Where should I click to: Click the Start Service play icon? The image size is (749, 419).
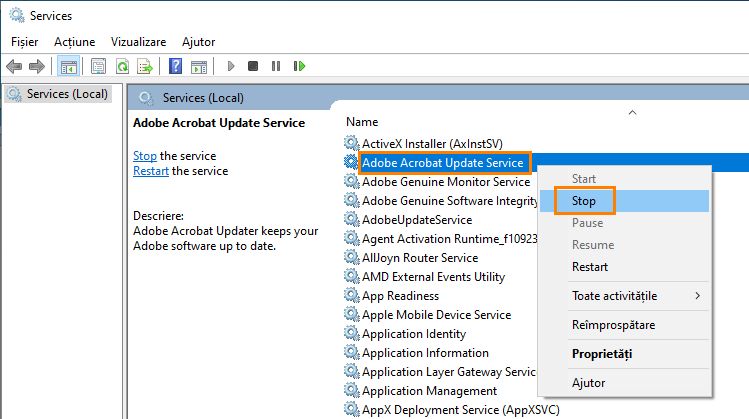click(x=231, y=66)
